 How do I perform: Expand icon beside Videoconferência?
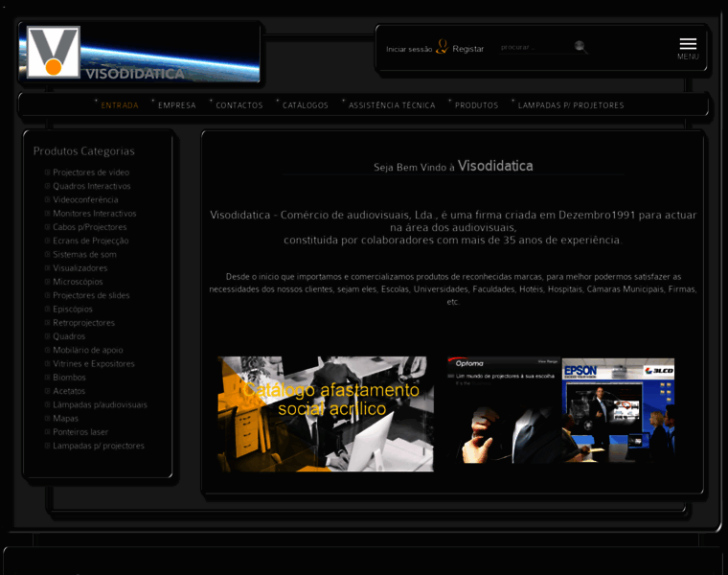coord(47,199)
